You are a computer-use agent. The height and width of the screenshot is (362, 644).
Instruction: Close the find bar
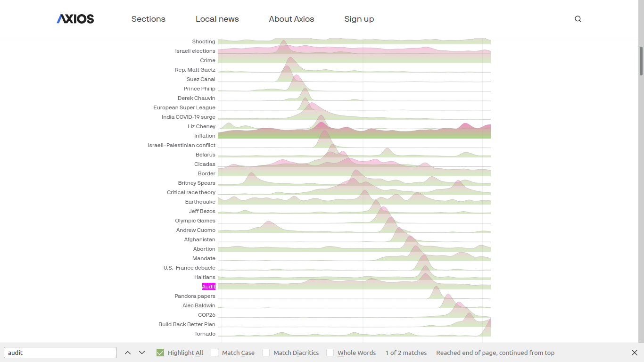pos(635,353)
